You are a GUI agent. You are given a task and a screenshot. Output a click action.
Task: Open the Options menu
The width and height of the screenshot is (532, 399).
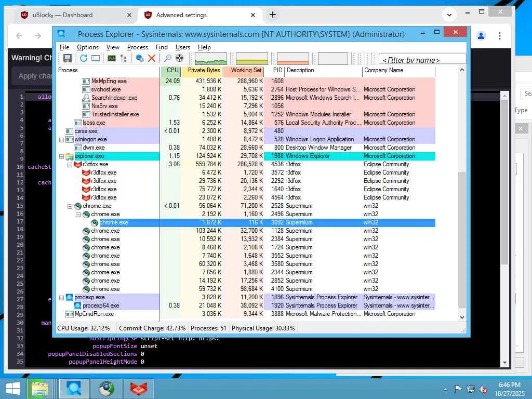pyautogui.click(x=87, y=47)
